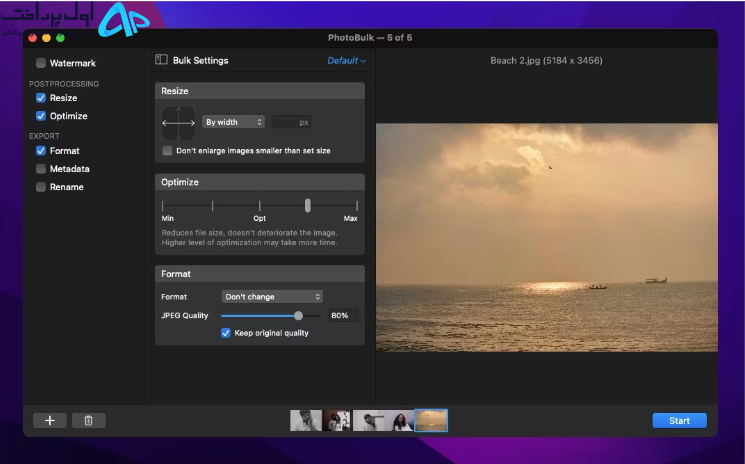Uncheck the Resize option in sidebar
Image resolution: width=745 pixels, height=464 pixels.
tap(41, 98)
